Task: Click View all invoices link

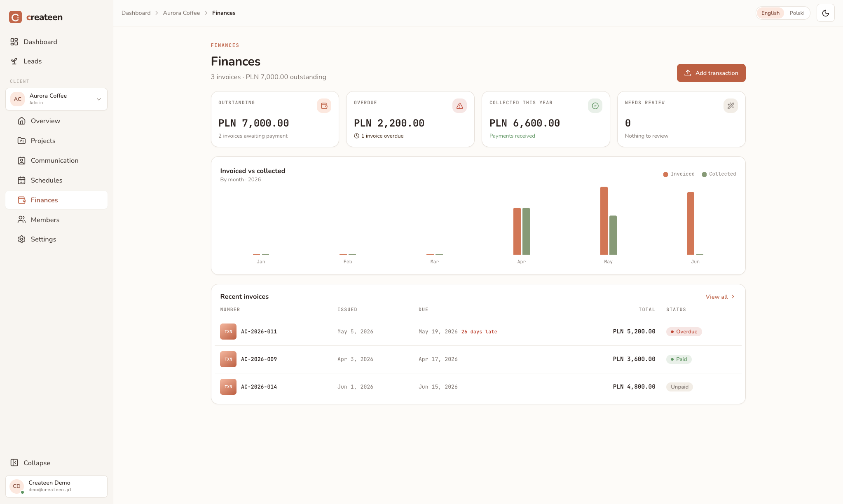Action: (x=720, y=297)
